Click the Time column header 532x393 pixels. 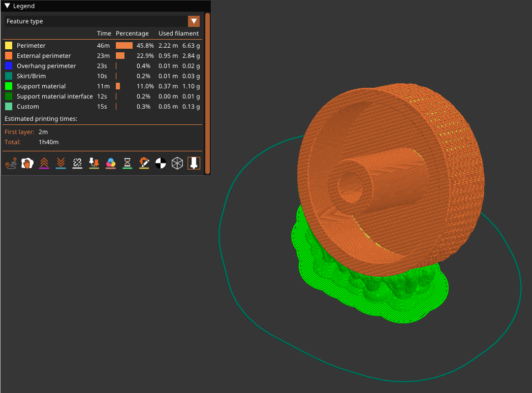pos(104,33)
